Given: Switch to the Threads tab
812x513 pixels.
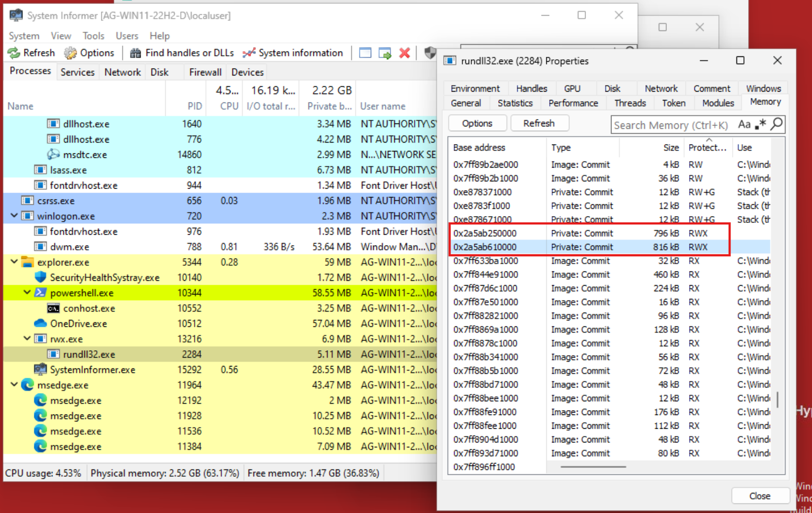Looking at the screenshot, I should [x=630, y=103].
